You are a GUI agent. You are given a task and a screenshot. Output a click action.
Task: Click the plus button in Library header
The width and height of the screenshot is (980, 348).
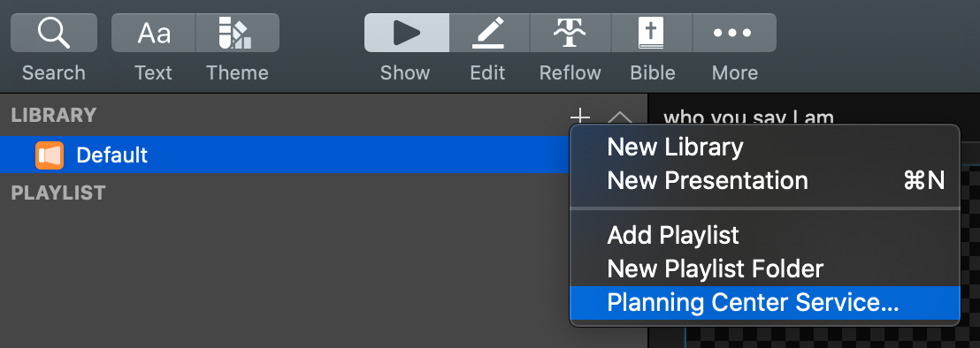pos(580,116)
